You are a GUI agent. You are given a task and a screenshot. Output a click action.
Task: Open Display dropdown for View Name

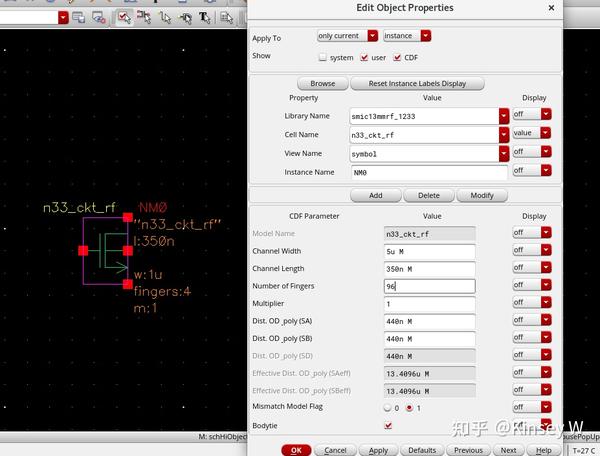point(532,151)
